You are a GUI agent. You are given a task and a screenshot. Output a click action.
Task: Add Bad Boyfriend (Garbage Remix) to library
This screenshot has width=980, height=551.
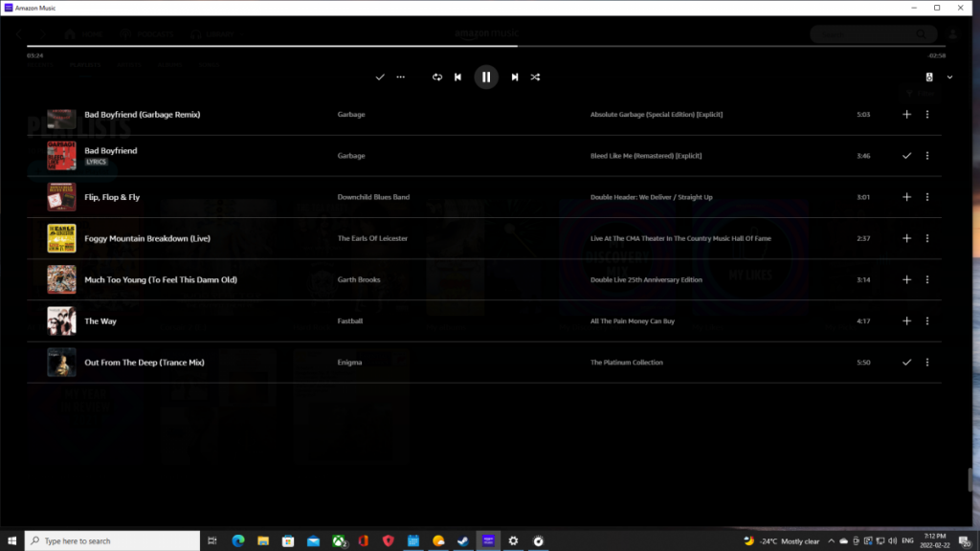[906, 115]
